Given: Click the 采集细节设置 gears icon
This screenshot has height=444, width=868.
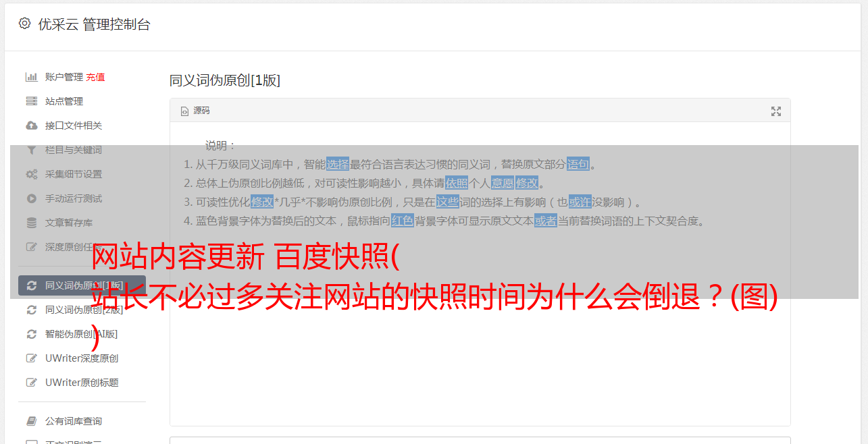Looking at the screenshot, I should point(31,174).
